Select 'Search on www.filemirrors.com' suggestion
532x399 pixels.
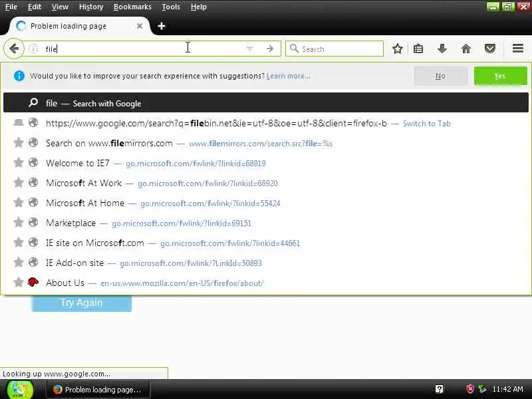point(265,143)
